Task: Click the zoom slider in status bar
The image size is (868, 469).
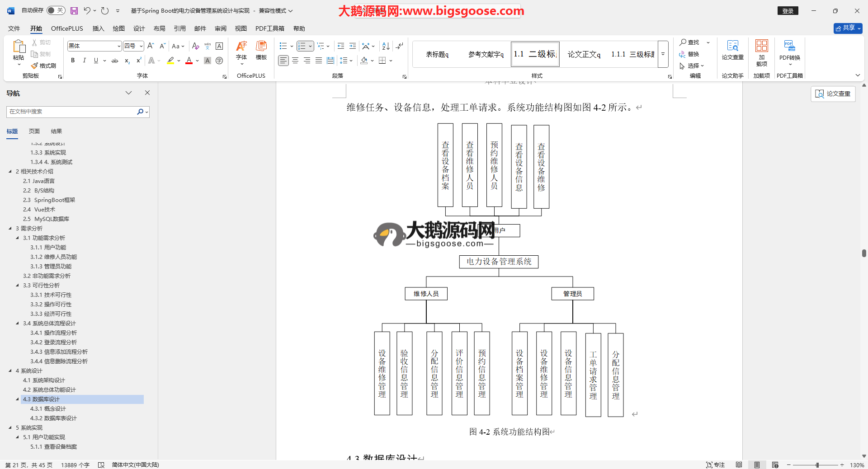Action: 817,465
